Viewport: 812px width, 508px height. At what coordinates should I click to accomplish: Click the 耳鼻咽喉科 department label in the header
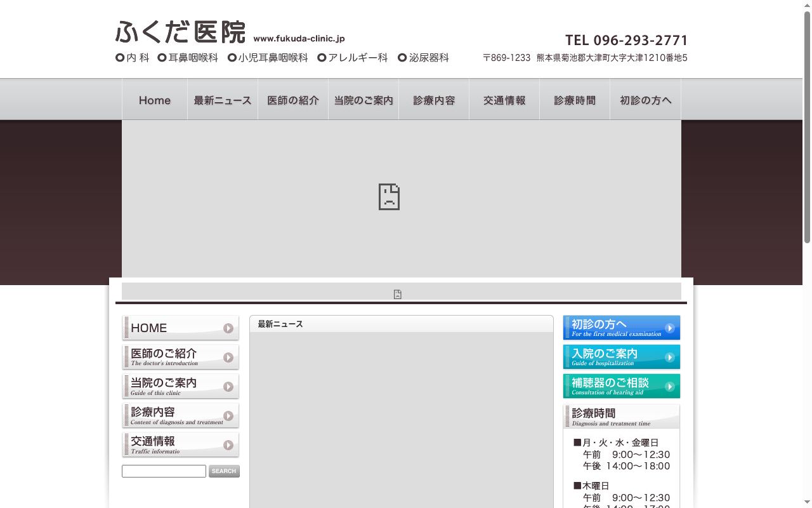(188, 58)
